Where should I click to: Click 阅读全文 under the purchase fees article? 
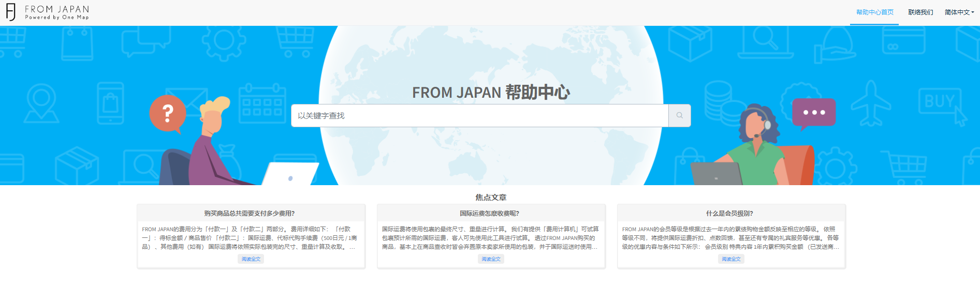point(251,259)
